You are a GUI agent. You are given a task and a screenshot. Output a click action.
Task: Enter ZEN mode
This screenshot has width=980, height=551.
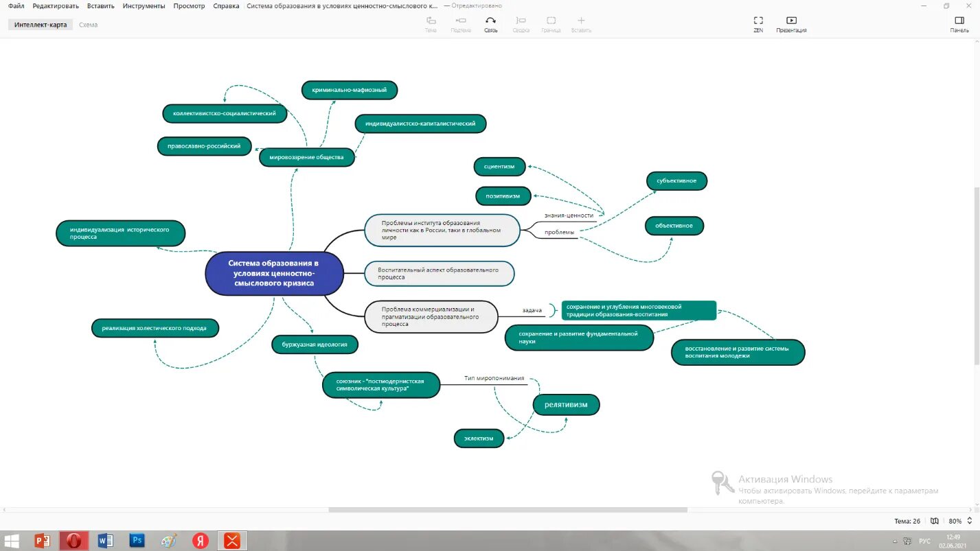click(x=758, y=25)
